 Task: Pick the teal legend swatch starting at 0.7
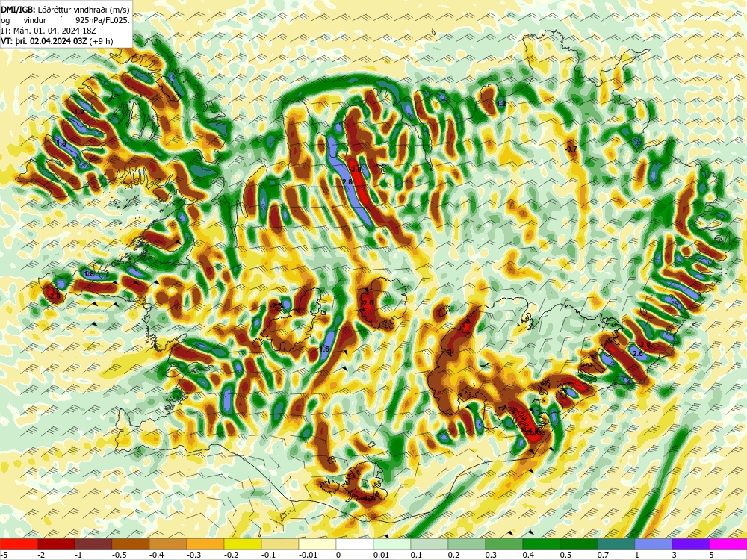coord(616,544)
